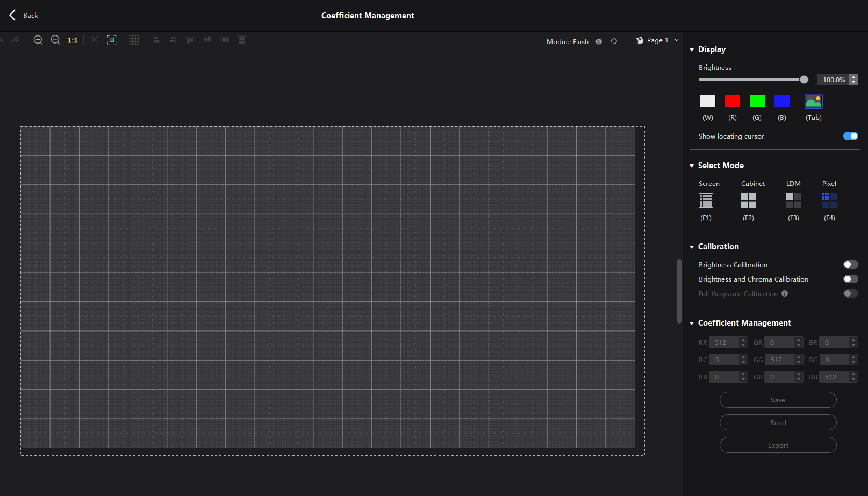The width and height of the screenshot is (868, 496).
Task: Select the green (G) color swatch
Action: [x=757, y=101]
